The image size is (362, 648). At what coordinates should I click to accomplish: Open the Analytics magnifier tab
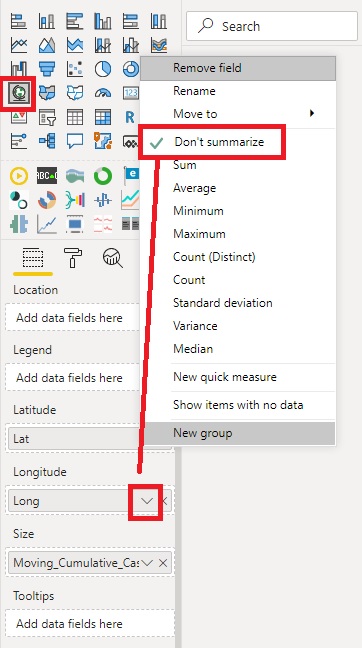(x=112, y=258)
